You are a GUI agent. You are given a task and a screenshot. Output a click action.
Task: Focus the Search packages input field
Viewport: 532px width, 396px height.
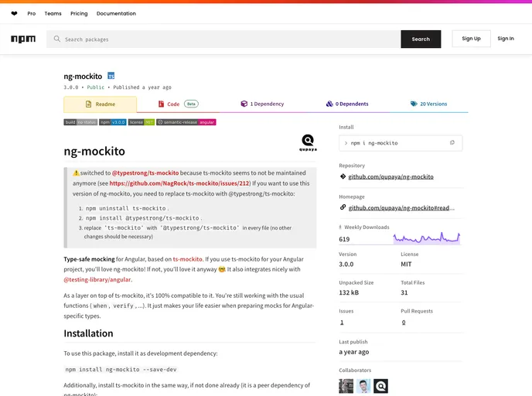[223, 39]
